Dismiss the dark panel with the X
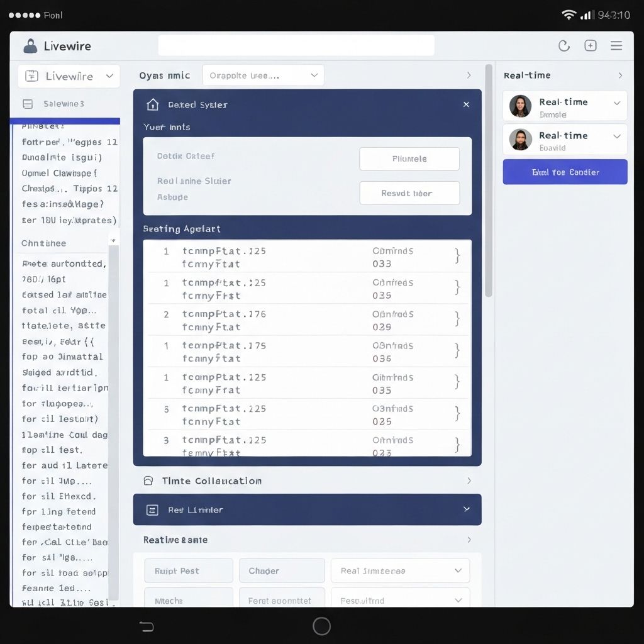The width and height of the screenshot is (644, 644). [x=466, y=104]
